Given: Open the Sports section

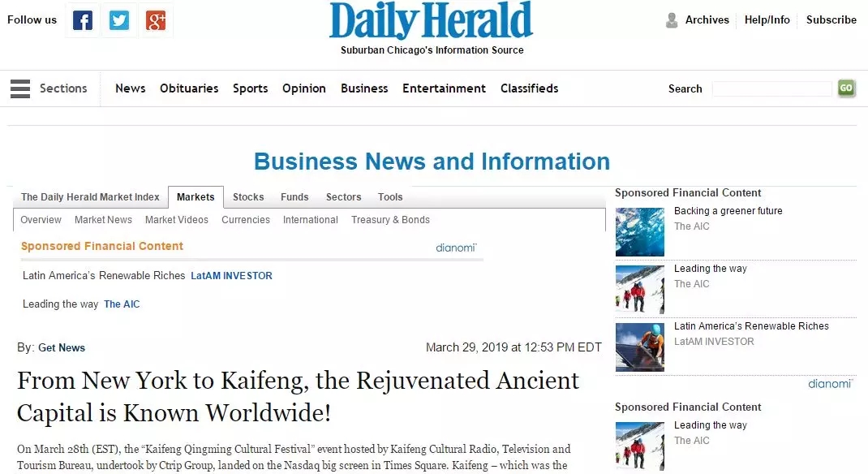Looking at the screenshot, I should coord(250,88).
